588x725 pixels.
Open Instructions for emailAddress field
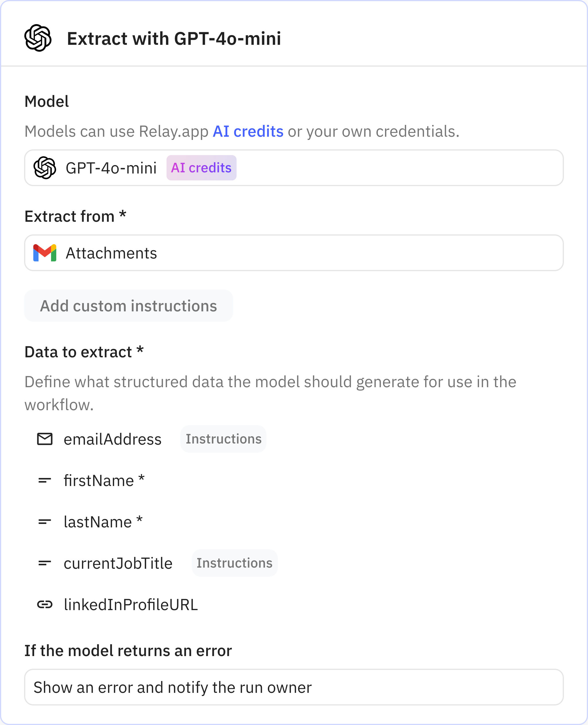coord(224,439)
